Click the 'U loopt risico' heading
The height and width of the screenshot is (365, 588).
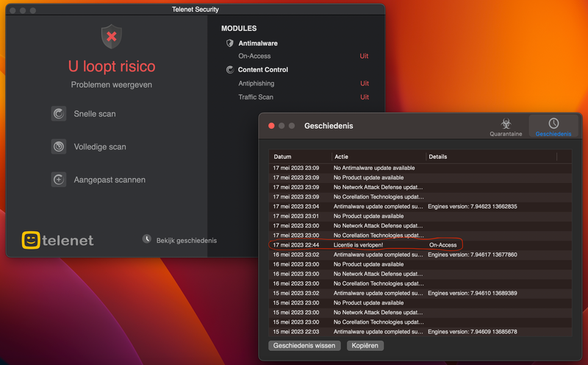click(x=112, y=66)
